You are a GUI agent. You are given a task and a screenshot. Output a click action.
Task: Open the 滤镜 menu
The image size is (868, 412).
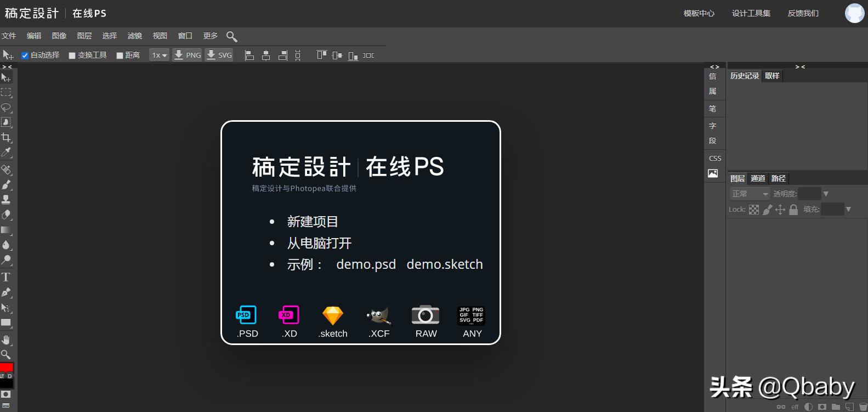pos(135,36)
